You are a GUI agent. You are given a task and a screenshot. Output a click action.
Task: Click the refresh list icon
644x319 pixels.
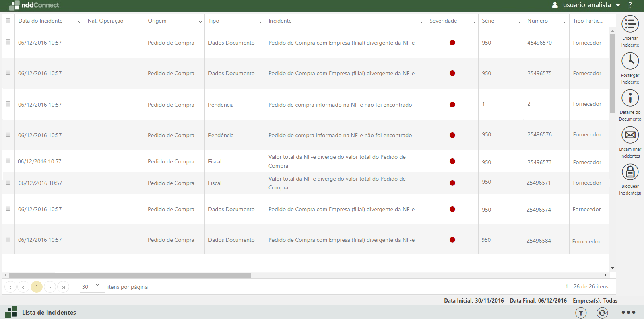point(602,313)
